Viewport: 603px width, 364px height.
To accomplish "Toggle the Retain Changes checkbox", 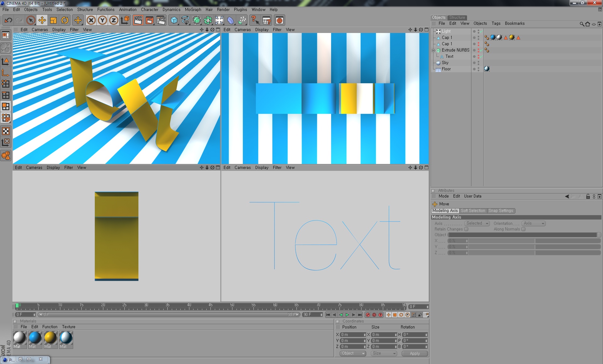I will pos(466,229).
